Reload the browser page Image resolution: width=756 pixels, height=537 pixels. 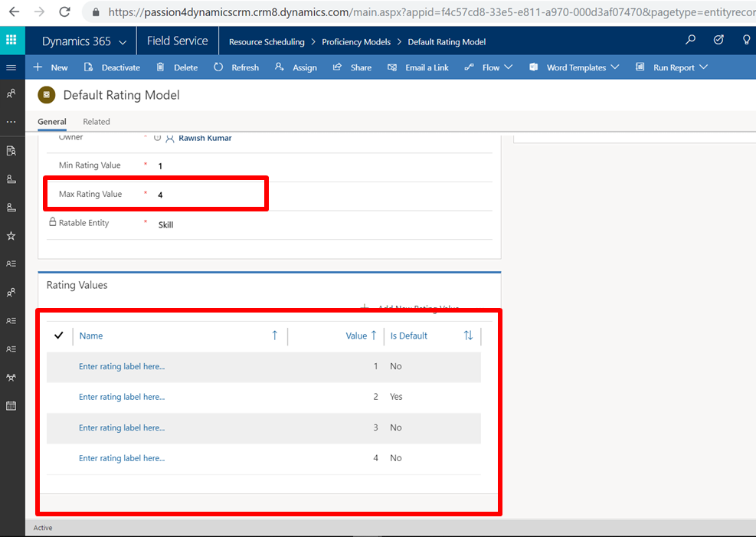(64, 12)
